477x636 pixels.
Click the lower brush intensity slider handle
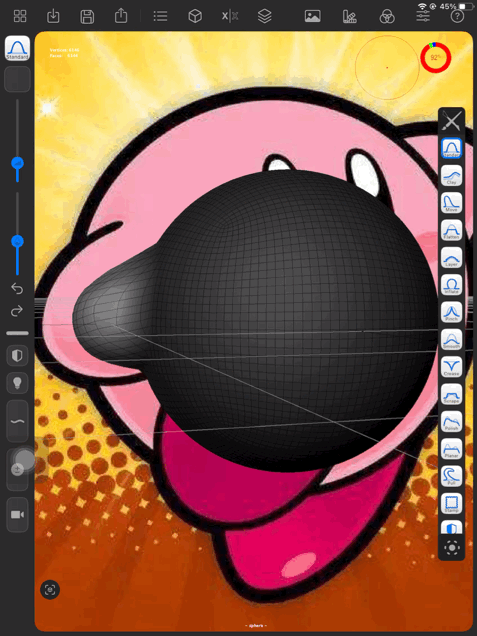point(17,241)
